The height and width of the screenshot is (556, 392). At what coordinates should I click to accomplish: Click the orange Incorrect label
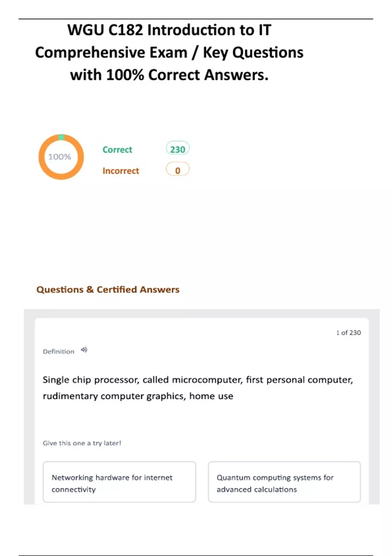(x=121, y=171)
